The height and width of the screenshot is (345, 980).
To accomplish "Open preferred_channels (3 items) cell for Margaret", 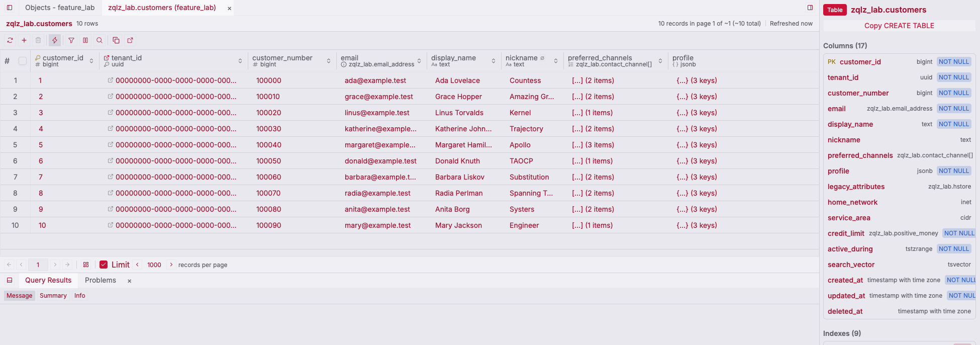I will 616,145.
